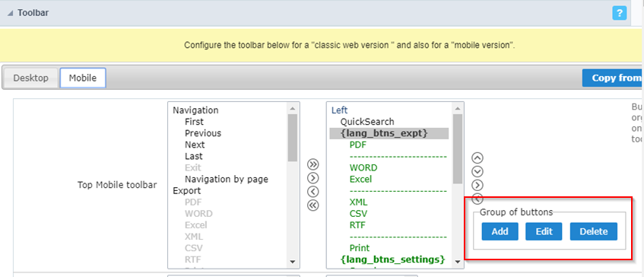Move all items left with double-arrow icon
Image resolution: width=644 pixels, height=277 pixels.
click(313, 205)
